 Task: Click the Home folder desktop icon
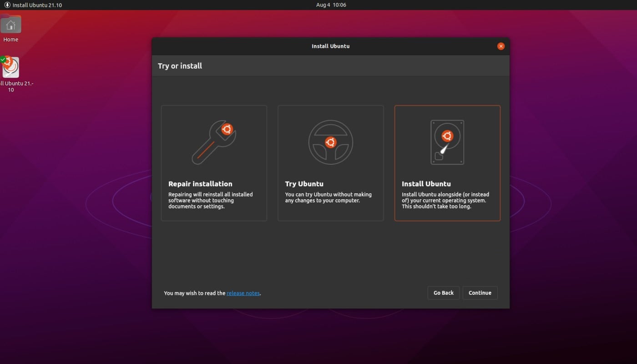coord(11,24)
